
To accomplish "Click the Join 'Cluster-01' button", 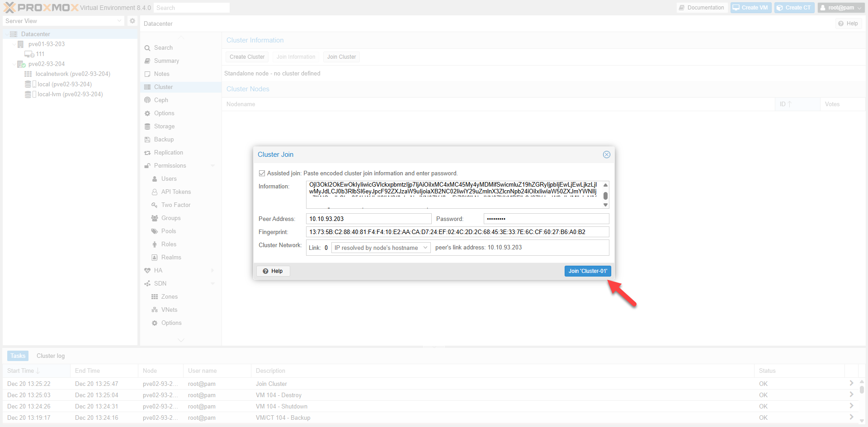I will [587, 271].
